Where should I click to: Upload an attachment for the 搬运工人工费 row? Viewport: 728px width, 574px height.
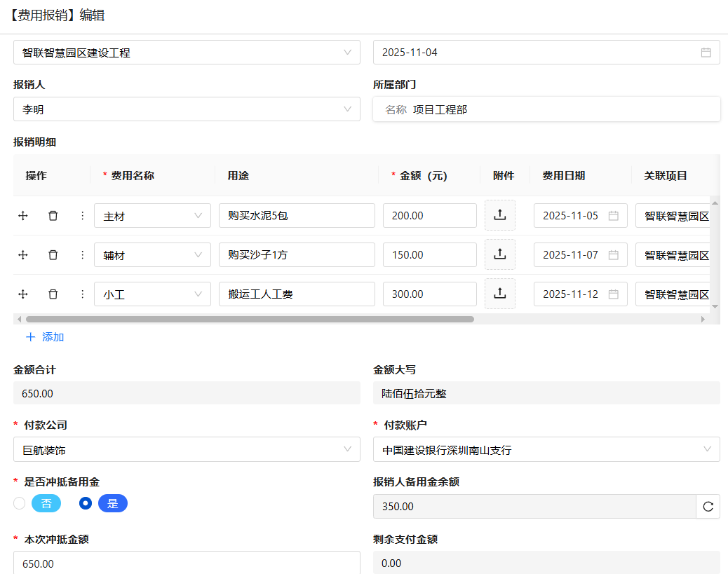(x=499, y=294)
